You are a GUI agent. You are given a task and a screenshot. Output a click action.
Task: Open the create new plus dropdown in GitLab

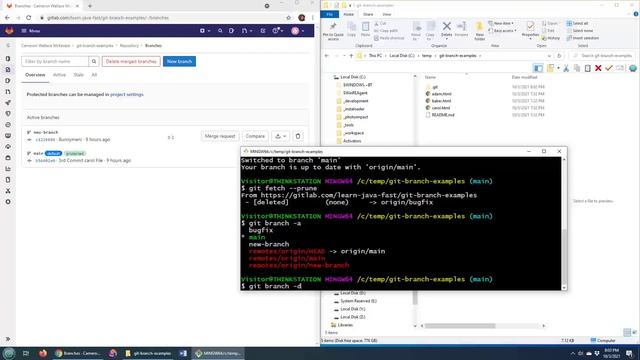[204, 31]
